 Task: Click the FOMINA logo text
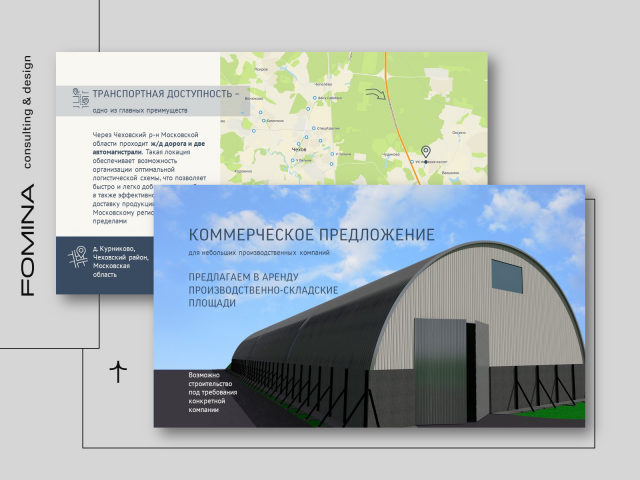[28, 240]
